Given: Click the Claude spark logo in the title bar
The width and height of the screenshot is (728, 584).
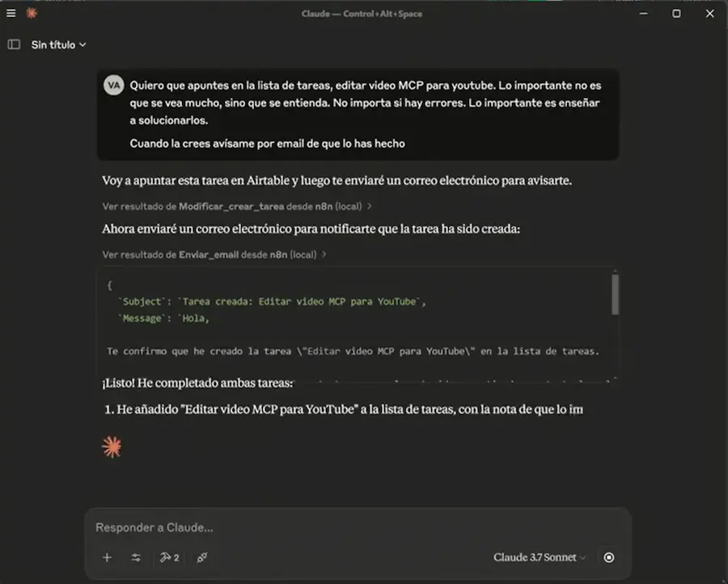Looking at the screenshot, I should coord(31,13).
